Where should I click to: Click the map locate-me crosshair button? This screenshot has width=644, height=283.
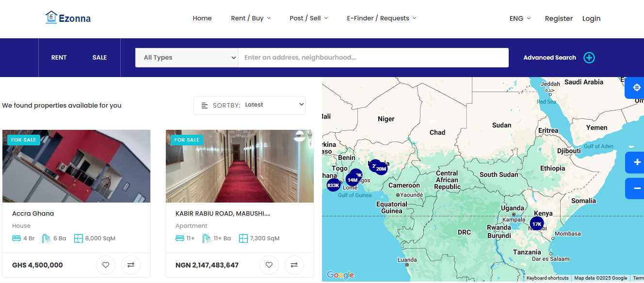click(x=636, y=88)
